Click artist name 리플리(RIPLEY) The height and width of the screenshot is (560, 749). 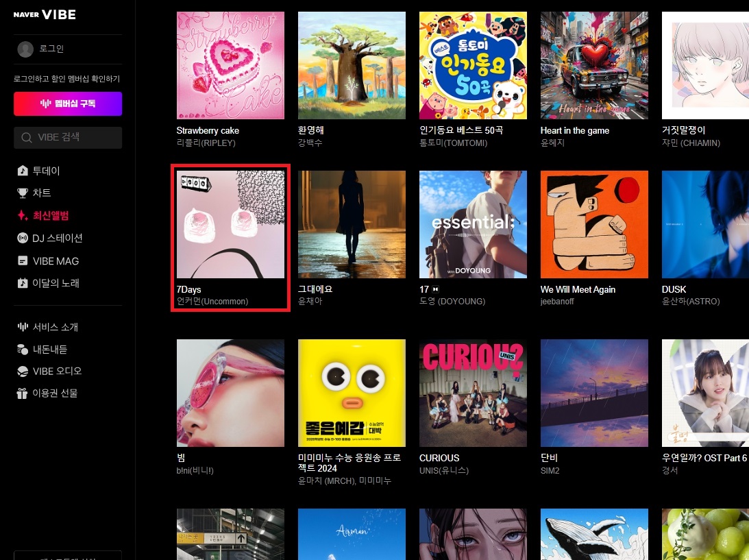click(x=206, y=143)
